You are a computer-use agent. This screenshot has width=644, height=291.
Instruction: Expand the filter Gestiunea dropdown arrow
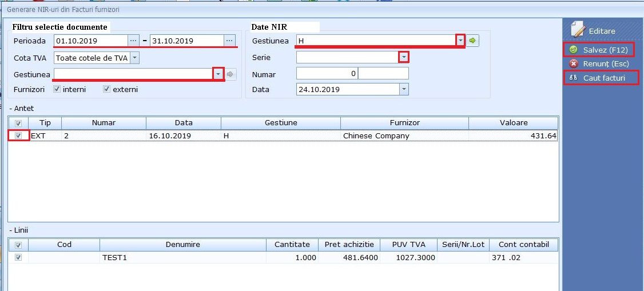[218, 74]
